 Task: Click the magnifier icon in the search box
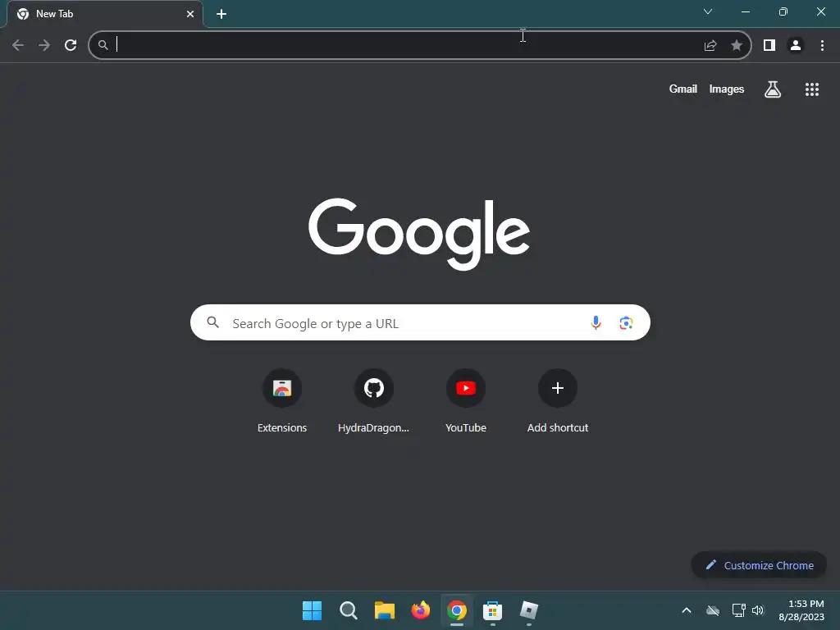(212, 322)
